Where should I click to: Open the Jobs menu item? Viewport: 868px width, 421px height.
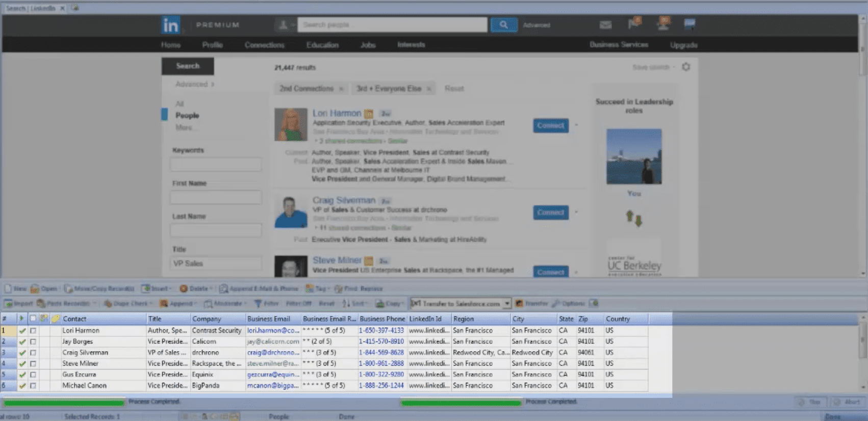[368, 45]
